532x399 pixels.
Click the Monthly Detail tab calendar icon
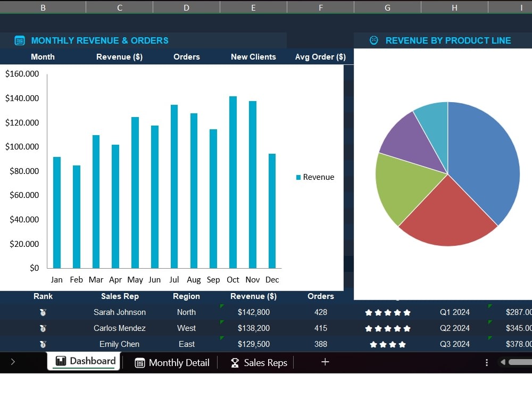coord(140,363)
